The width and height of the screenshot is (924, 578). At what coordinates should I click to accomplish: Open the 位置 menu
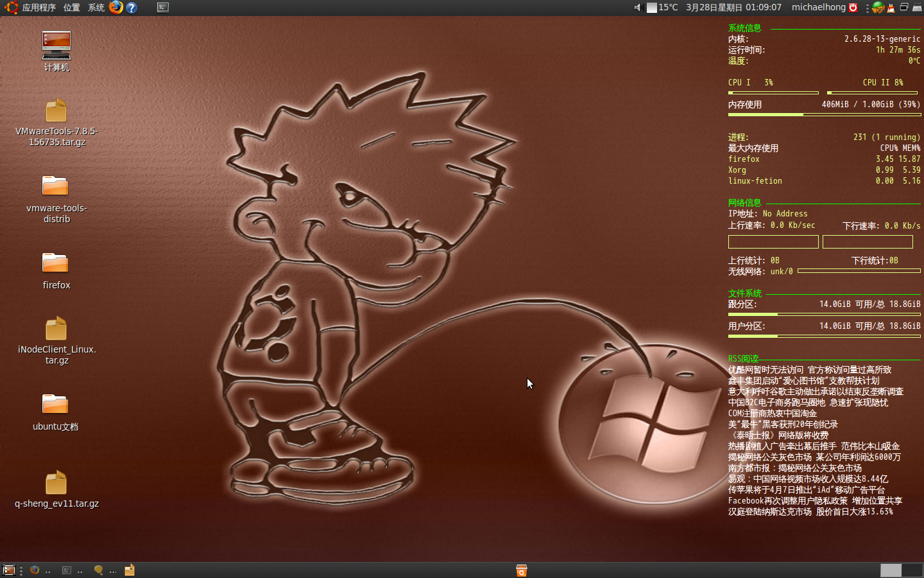pyautogui.click(x=72, y=8)
